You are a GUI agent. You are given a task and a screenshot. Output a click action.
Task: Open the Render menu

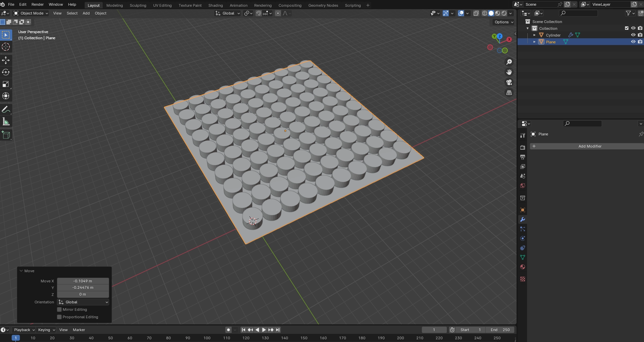point(37,4)
